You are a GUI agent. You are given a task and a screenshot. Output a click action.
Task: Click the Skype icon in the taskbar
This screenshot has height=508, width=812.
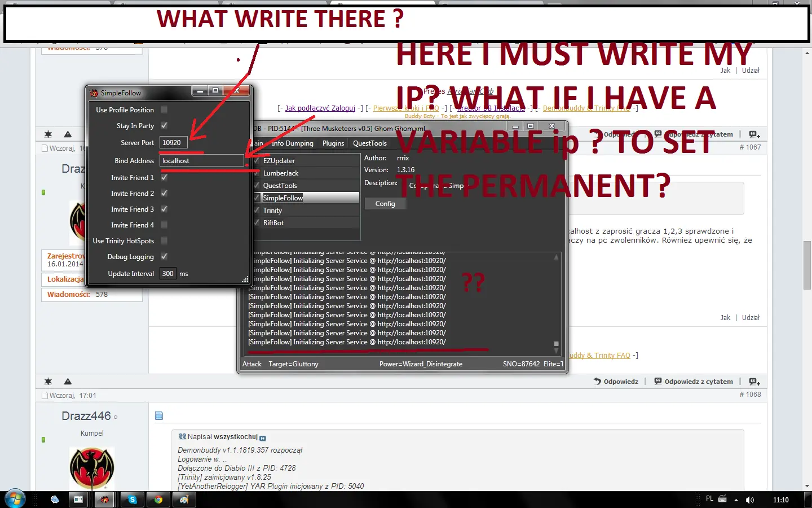tap(132, 500)
